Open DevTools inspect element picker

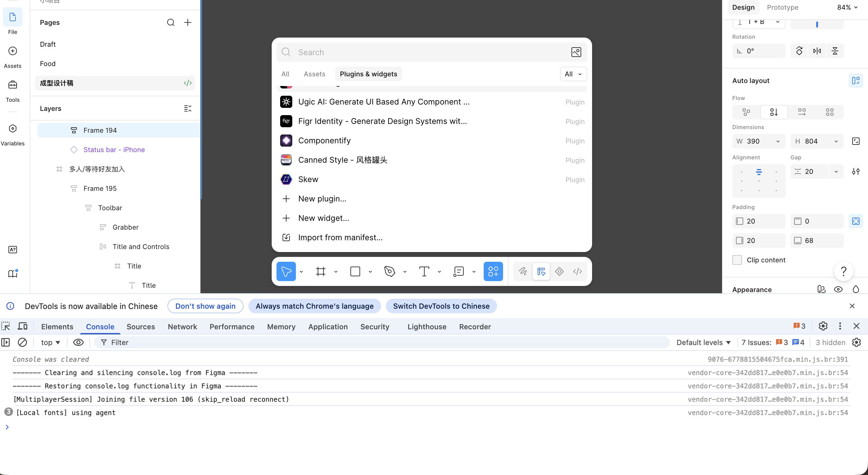6,326
